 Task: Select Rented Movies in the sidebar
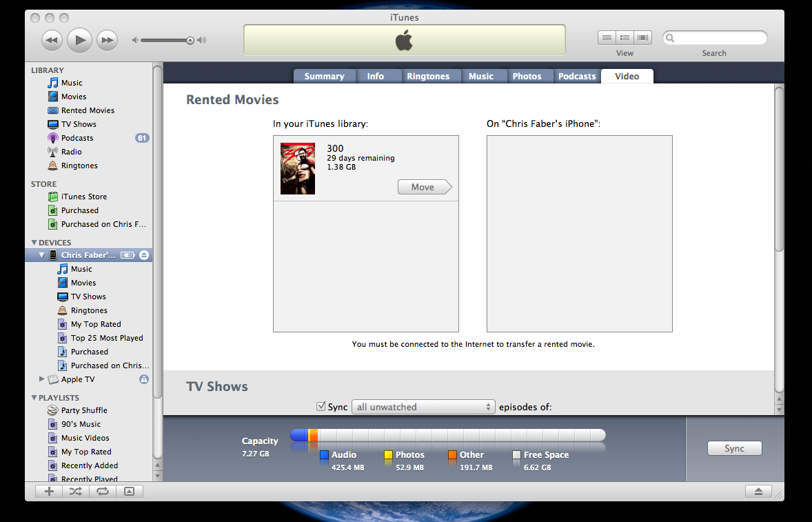pyautogui.click(x=88, y=110)
